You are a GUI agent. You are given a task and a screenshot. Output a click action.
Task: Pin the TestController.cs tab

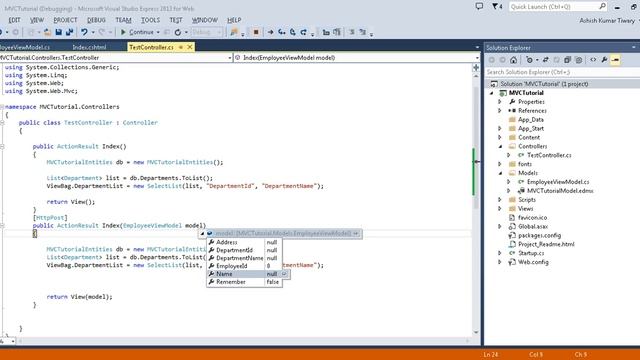pos(181,47)
